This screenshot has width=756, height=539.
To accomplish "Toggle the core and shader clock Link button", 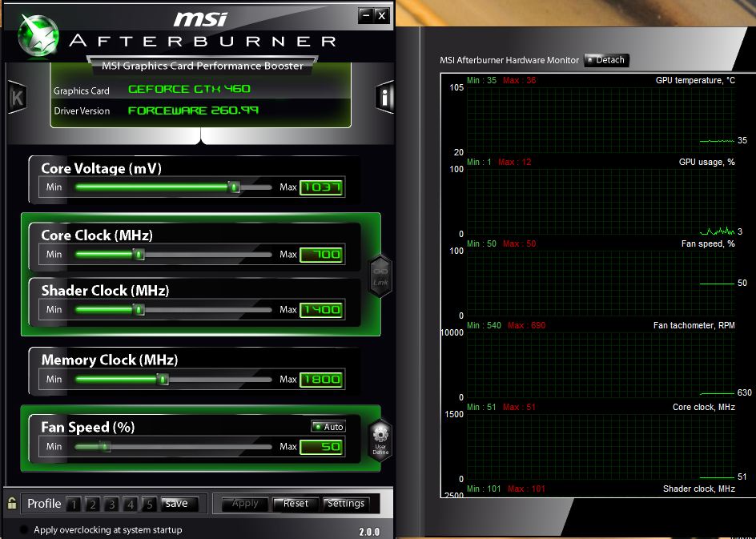I will point(380,277).
